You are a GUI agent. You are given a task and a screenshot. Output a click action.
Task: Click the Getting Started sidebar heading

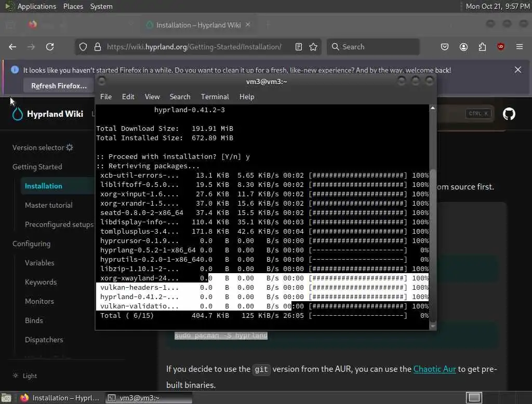37,167
